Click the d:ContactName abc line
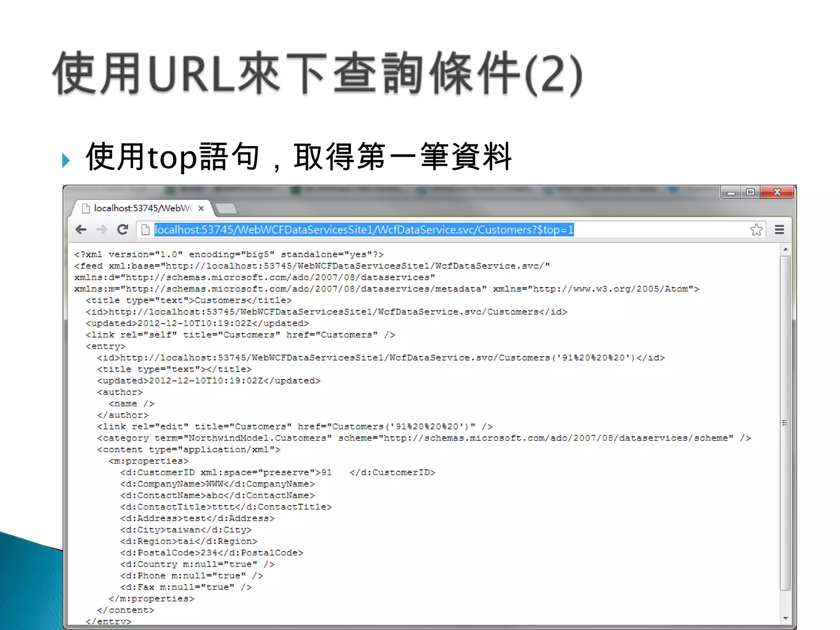This screenshot has height=630, width=840. (x=217, y=496)
